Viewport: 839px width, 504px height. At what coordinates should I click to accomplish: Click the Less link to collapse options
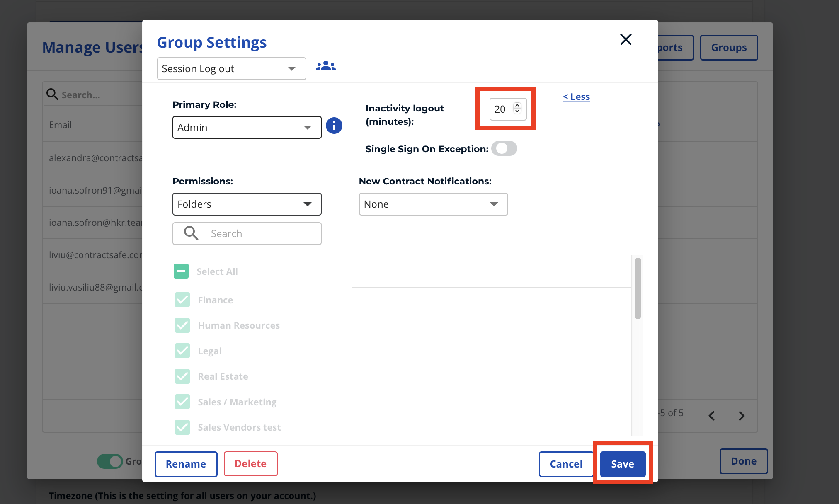tap(576, 97)
